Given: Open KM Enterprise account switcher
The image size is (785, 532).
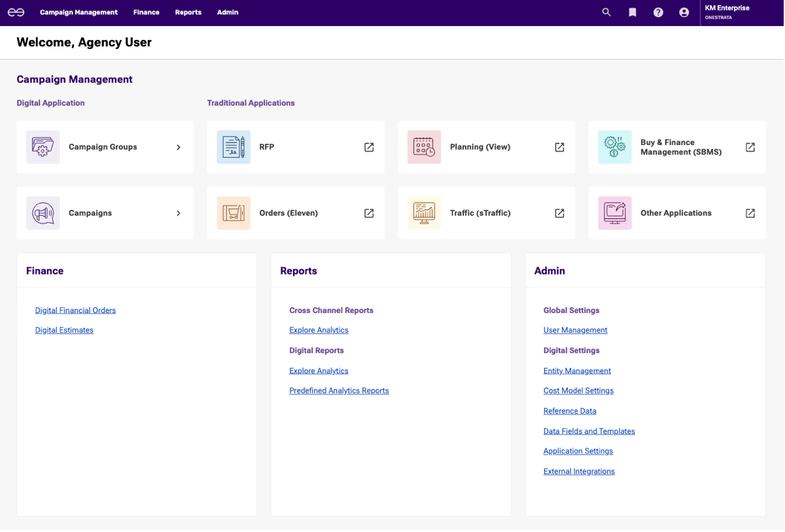Looking at the screenshot, I should (727, 12).
